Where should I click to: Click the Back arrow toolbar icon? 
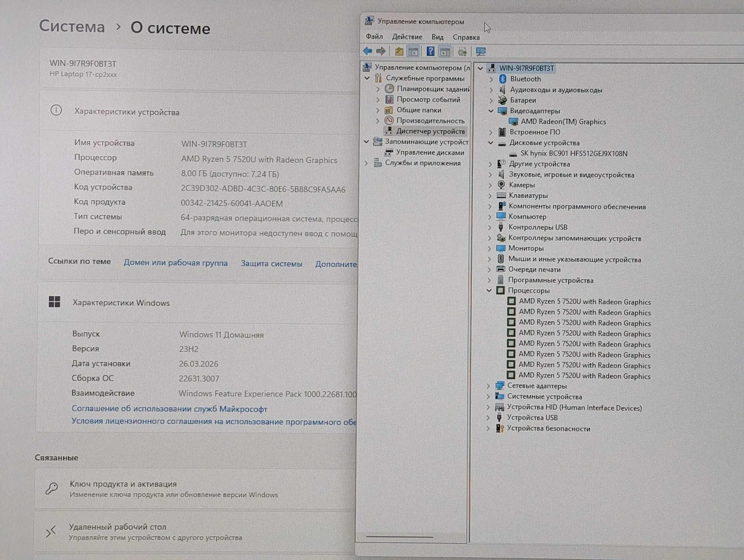[368, 51]
